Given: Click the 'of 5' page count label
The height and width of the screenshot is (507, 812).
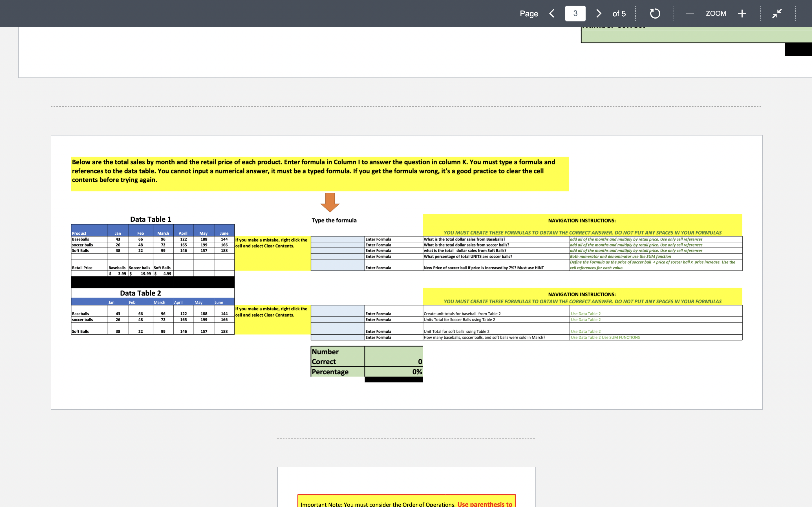Looking at the screenshot, I should pyautogui.click(x=619, y=14).
